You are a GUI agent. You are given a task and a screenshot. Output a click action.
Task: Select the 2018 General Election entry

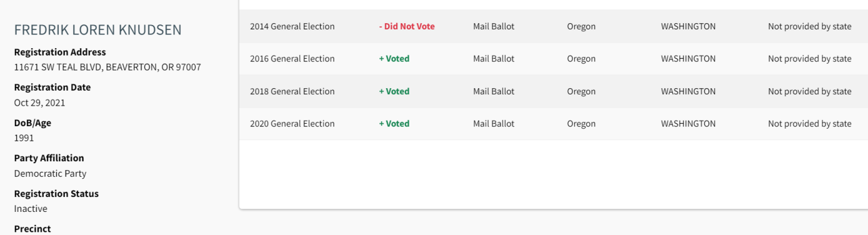(292, 91)
